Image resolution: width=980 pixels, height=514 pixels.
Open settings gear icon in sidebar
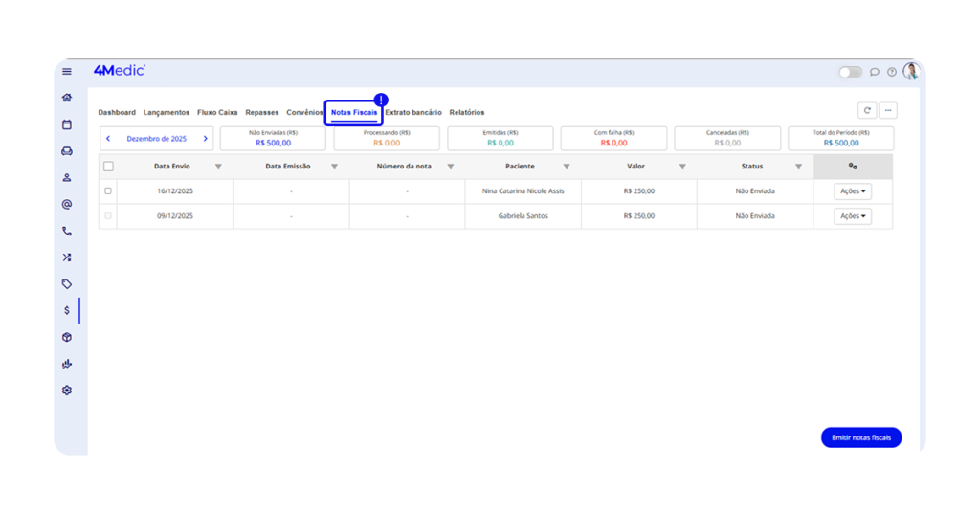(x=67, y=391)
